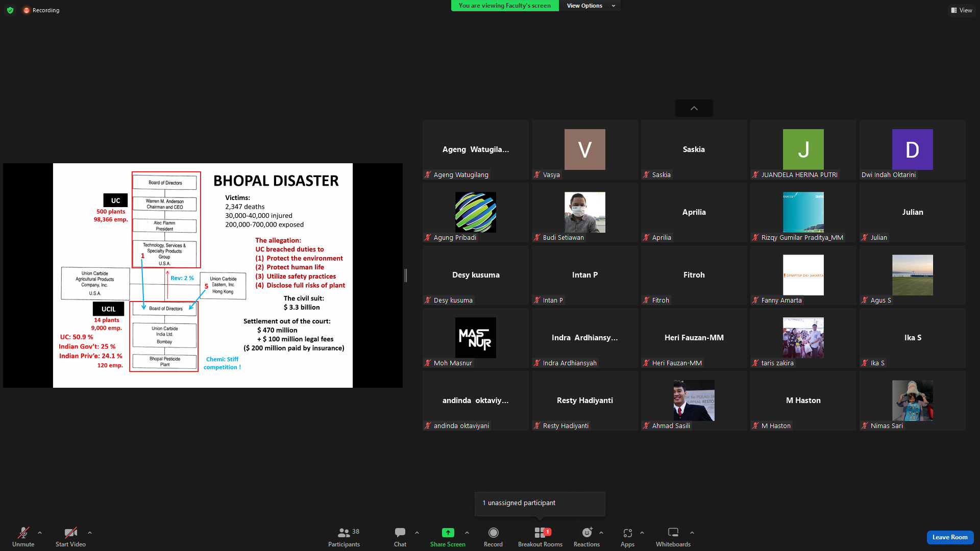Click the green Share Screen icon
The height and width of the screenshot is (551, 980).
click(448, 533)
